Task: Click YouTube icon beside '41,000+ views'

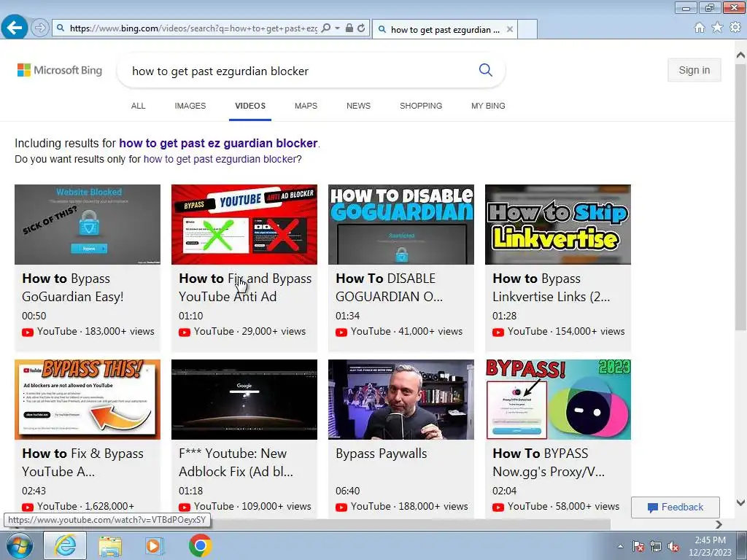Action: 341,332
